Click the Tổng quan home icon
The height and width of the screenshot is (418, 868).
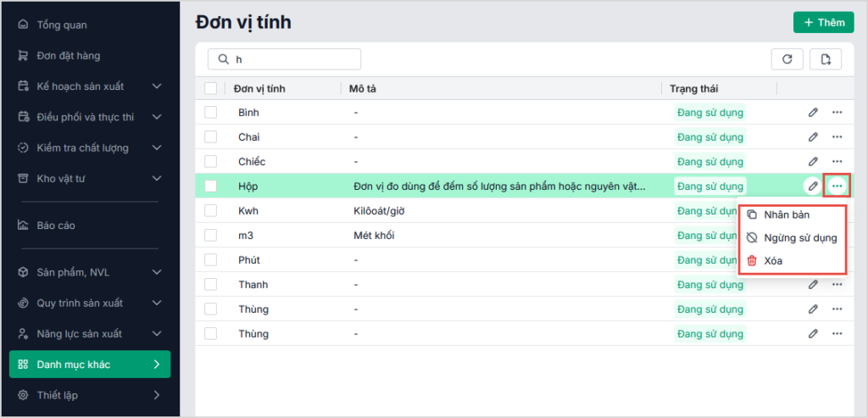tap(23, 25)
